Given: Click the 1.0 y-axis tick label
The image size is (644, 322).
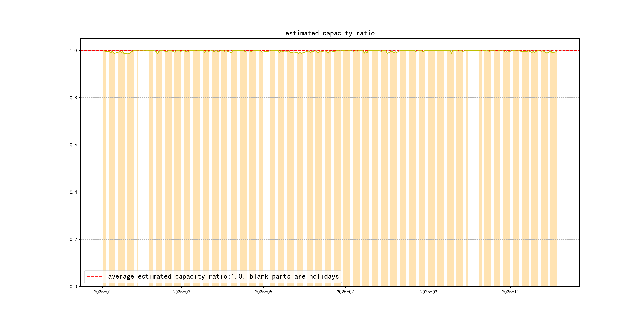Looking at the screenshot, I should pos(73,50).
